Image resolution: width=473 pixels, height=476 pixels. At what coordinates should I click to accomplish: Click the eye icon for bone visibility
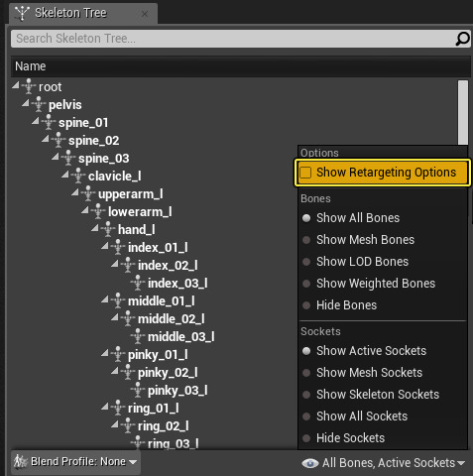coord(310,463)
